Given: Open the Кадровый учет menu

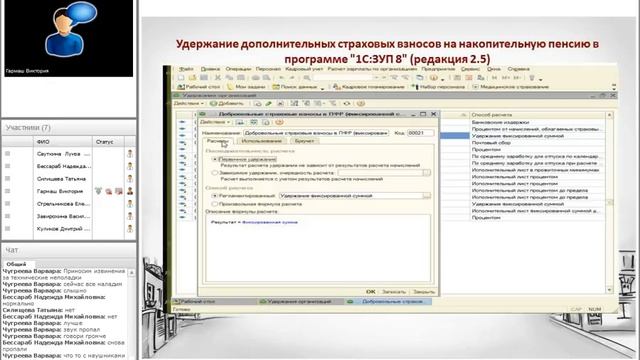Looking at the screenshot, I should tap(304, 69).
